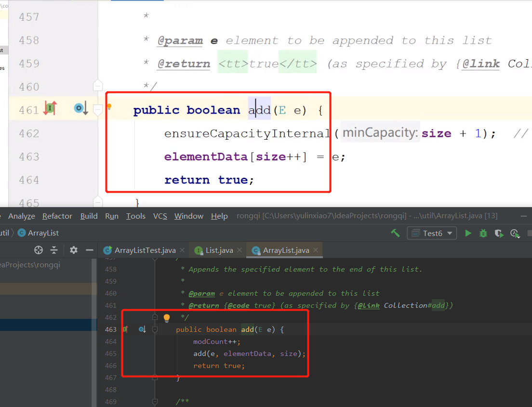
Task: Click the locate-in-project crosshair icon
Action: (39, 250)
